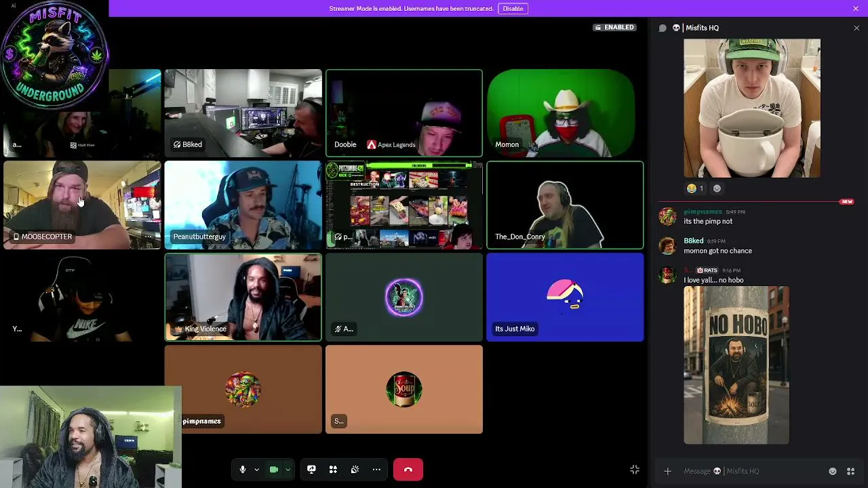Open the apps launcher in message box
This screenshot has height=488, width=868.
tap(850, 471)
